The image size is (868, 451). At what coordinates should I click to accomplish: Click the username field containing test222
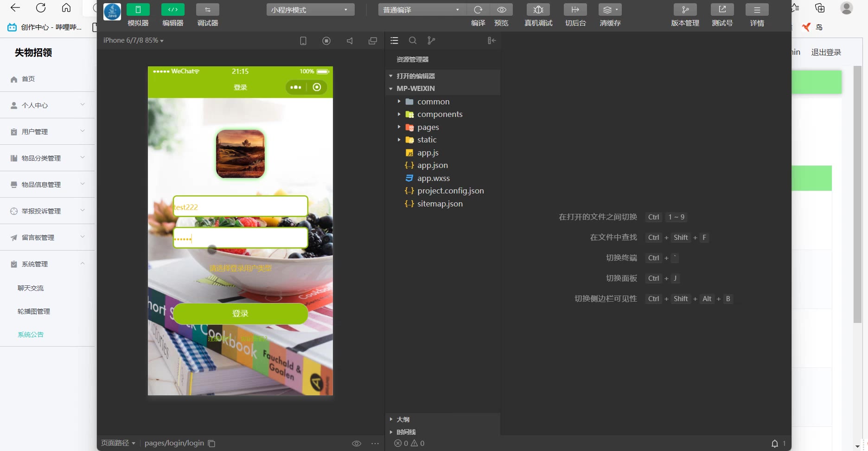coord(240,206)
